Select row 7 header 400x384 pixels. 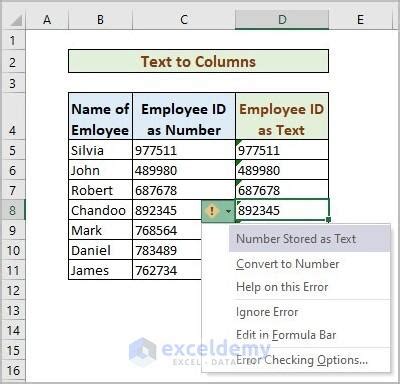coord(13,190)
